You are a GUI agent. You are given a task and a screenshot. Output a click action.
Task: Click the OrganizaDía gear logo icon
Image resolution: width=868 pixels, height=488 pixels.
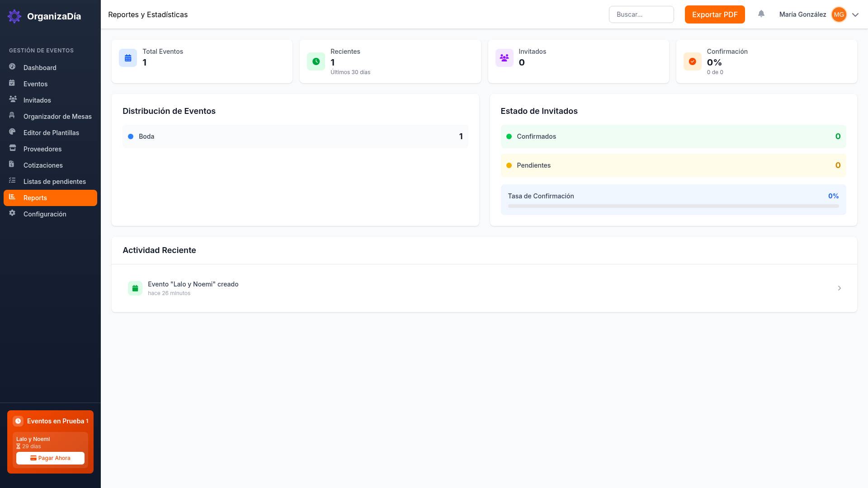[x=14, y=16]
